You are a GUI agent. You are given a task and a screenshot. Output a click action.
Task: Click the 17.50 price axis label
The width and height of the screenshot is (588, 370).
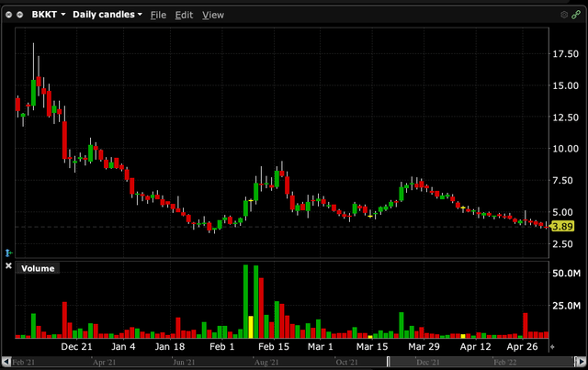[x=566, y=54]
